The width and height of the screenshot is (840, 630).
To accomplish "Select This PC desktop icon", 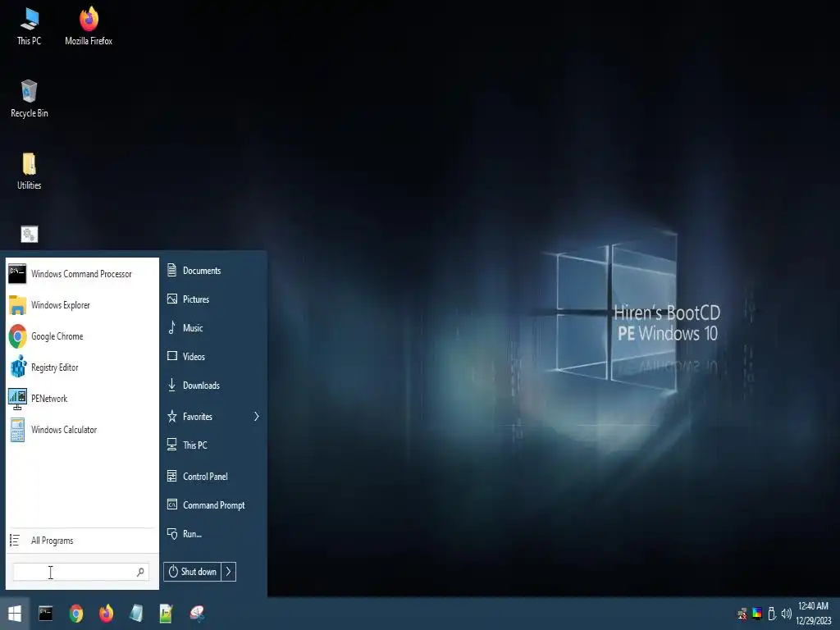I will [x=29, y=26].
